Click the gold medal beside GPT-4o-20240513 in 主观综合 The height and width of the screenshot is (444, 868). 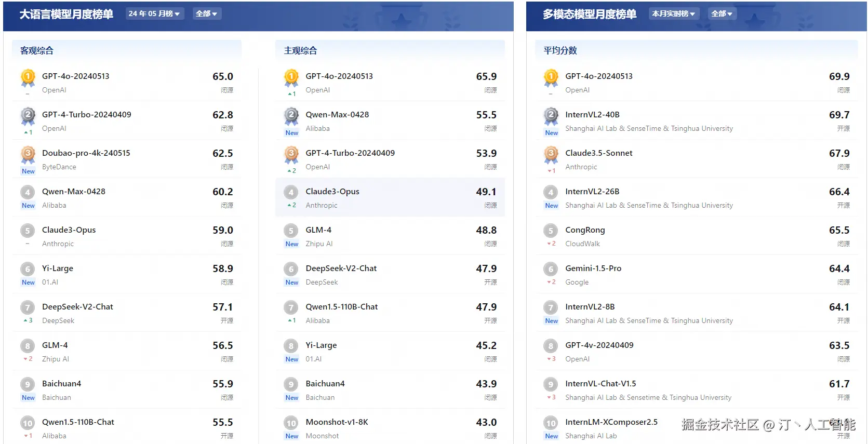pyautogui.click(x=291, y=78)
